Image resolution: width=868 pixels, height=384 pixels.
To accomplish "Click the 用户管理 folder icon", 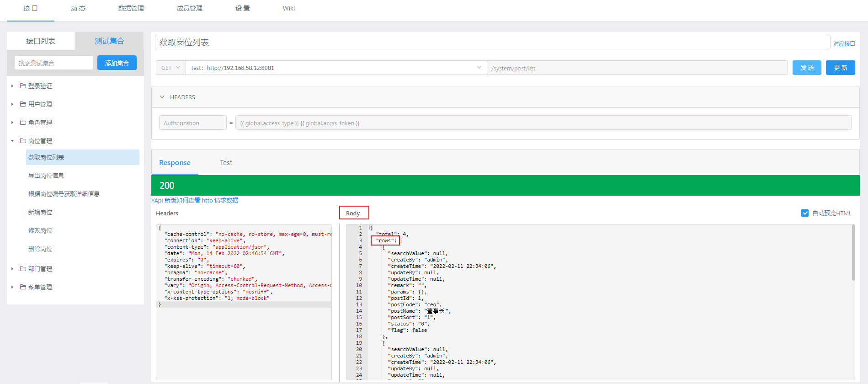I will [23, 104].
